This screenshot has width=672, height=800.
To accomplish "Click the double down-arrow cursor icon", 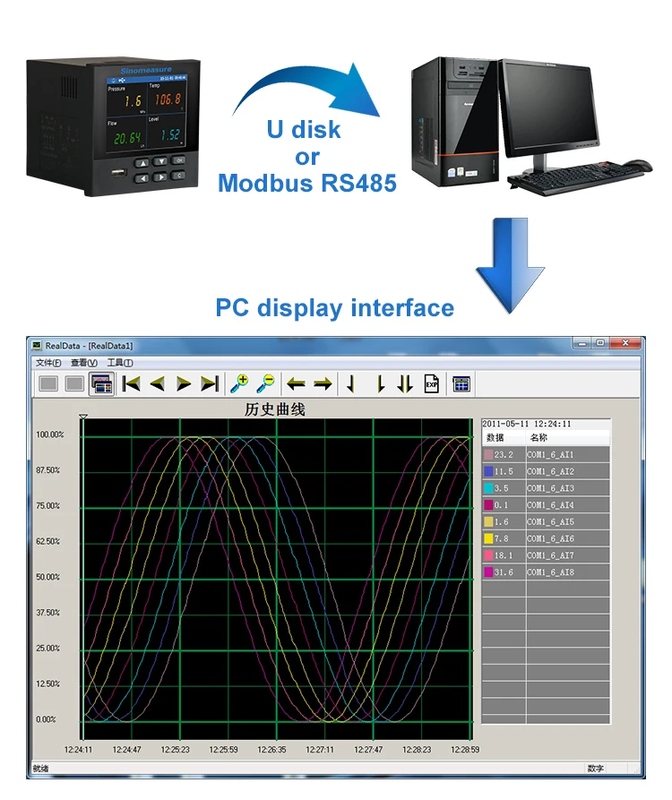I will pyautogui.click(x=405, y=383).
